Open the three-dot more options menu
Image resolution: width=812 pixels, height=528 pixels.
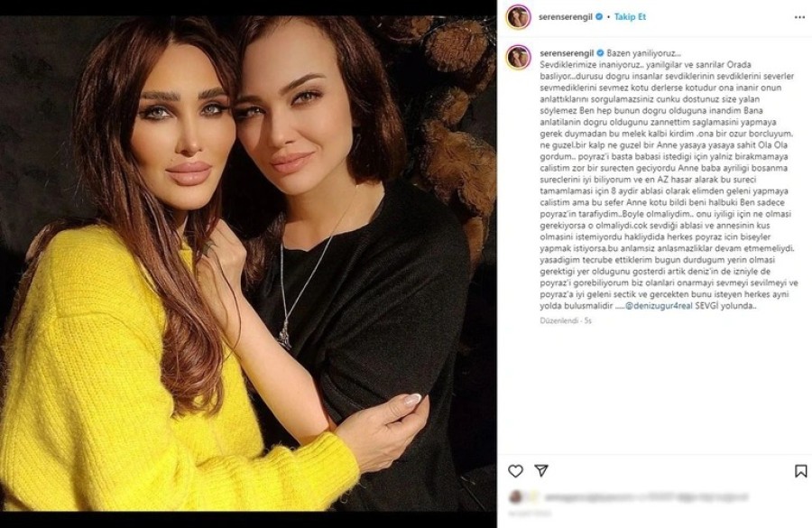tap(799, 17)
